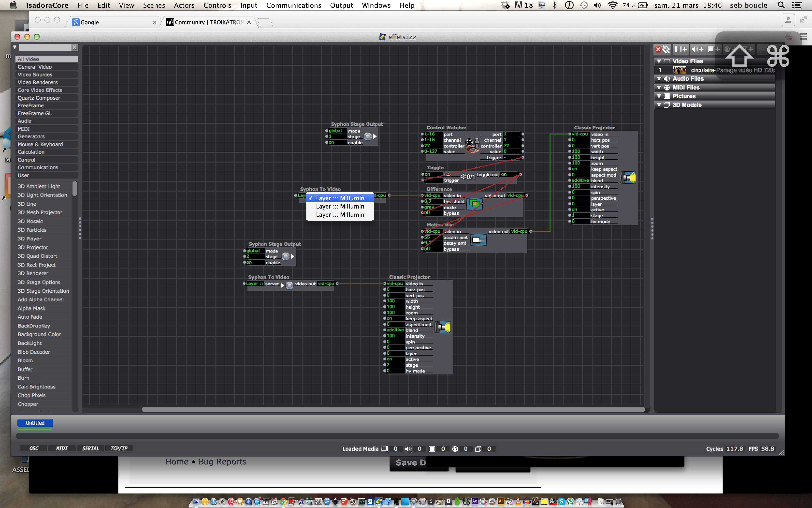The image size is (812, 508).
Task: Click the Bluetooth menu bar icon
Action: coord(555,5)
